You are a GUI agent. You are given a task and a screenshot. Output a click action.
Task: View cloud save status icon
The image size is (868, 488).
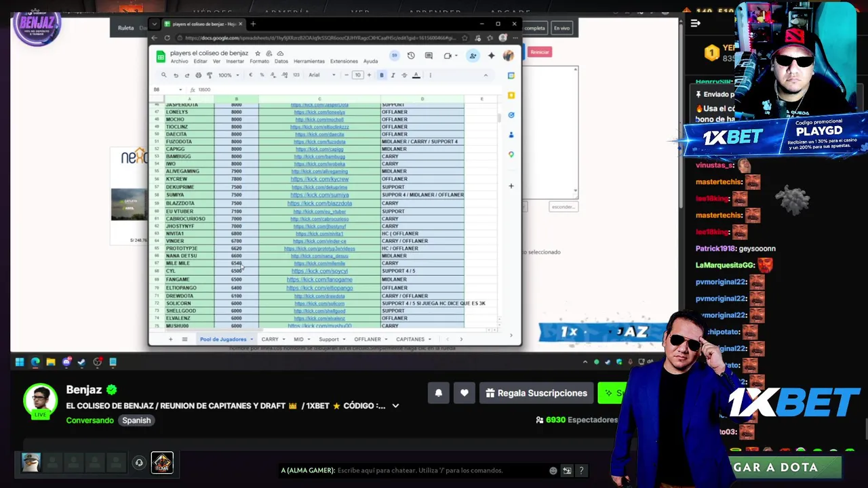[281, 54]
